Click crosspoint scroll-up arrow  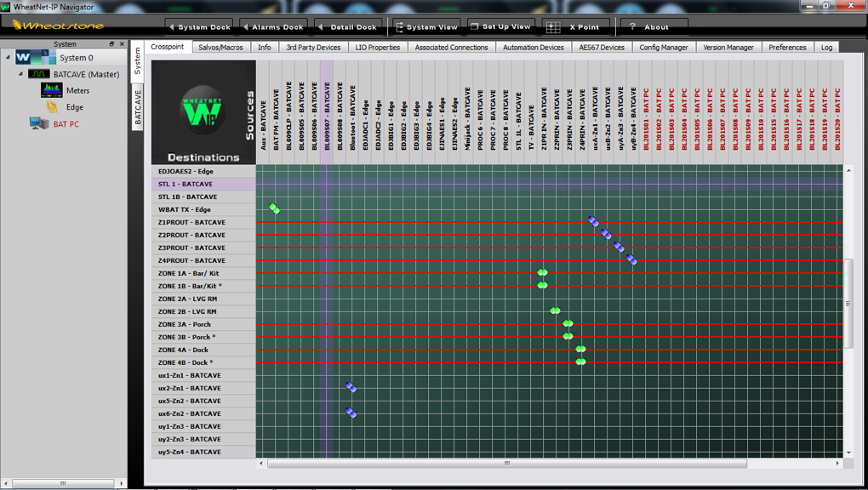(848, 170)
